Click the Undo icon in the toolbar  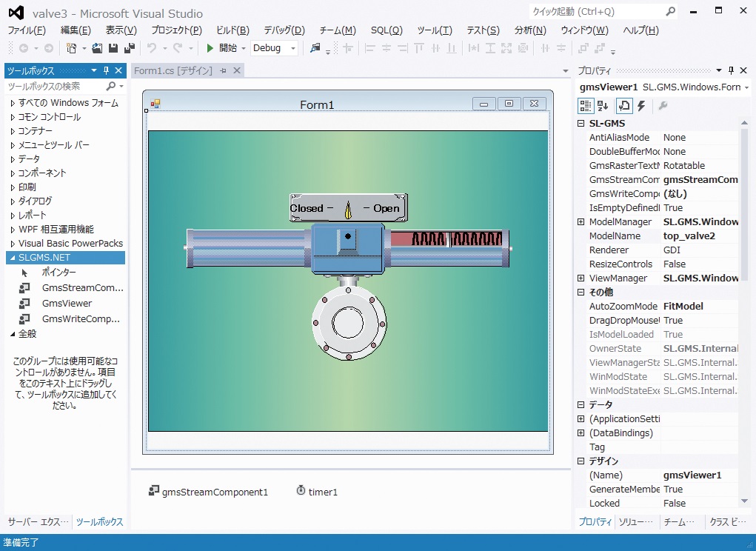(152, 47)
